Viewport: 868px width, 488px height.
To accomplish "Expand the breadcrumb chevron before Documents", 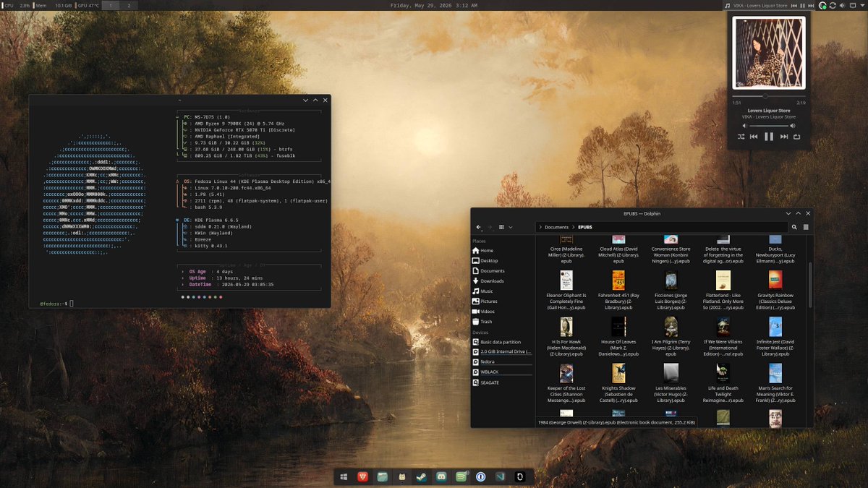I will pyautogui.click(x=540, y=227).
